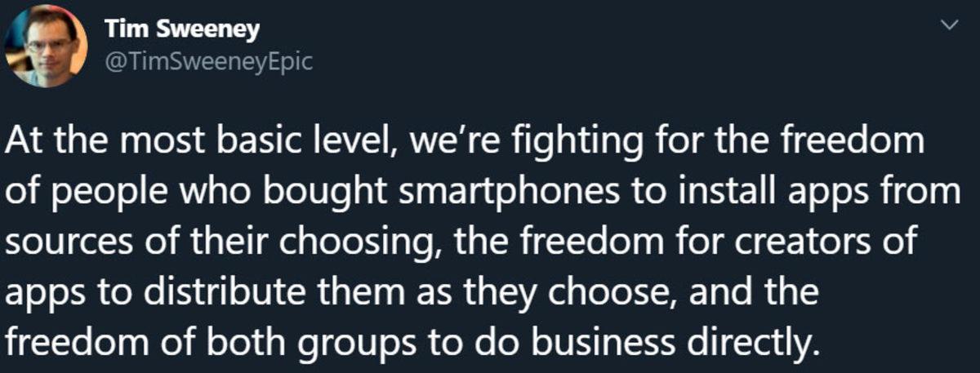Click the Tim Sweeney display name
The width and height of the screenshot is (980, 373).
pyautogui.click(x=181, y=30)
